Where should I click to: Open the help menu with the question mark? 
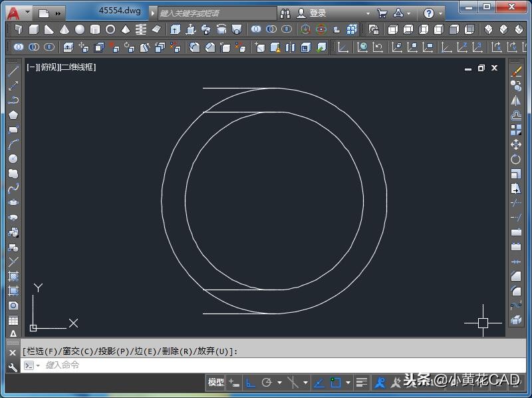pos(429,13)
